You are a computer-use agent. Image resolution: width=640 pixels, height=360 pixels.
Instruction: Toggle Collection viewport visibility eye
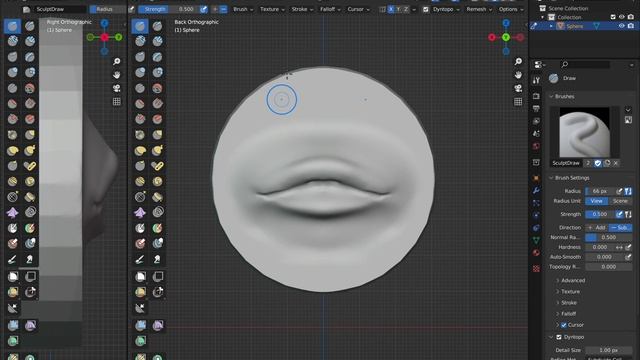coord(622,17)
